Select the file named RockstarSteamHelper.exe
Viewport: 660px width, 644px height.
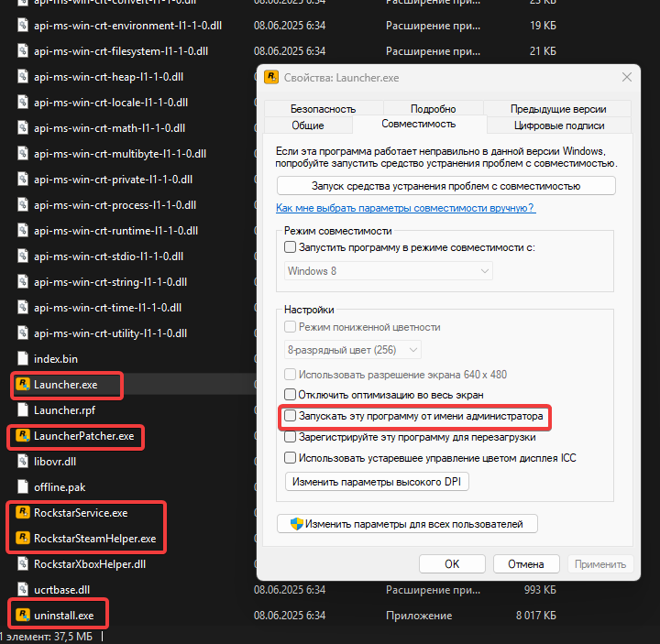[x=94, y=539]
